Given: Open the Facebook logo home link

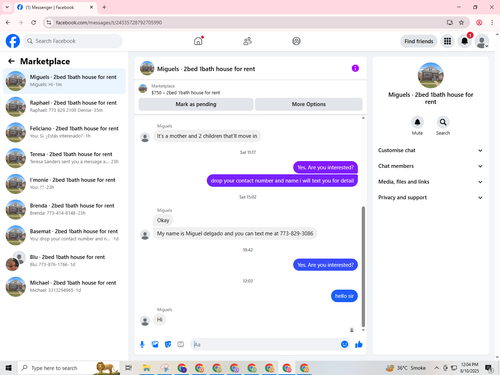Looking at the screenshot, I should 13,41.
